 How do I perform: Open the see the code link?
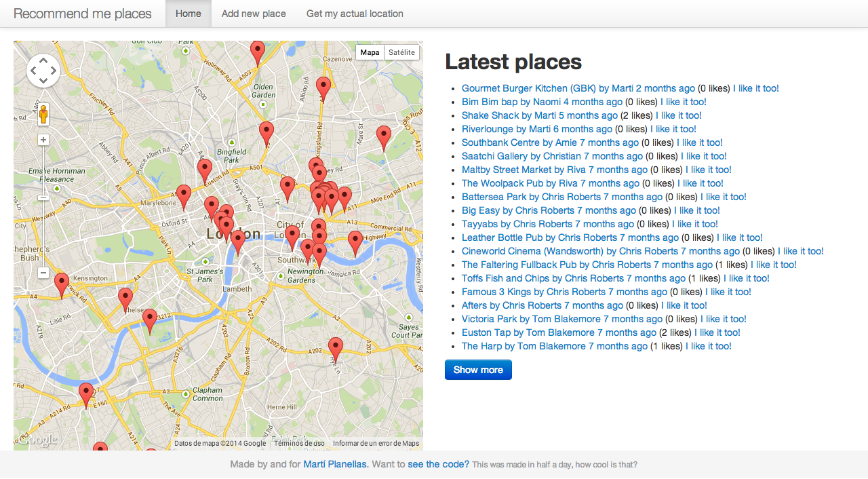[x=438, y=465]
